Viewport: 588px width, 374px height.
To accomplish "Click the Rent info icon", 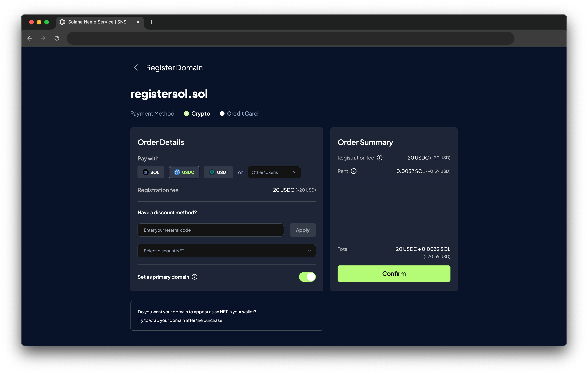I will pyautogui.click(x=354, y=171).
